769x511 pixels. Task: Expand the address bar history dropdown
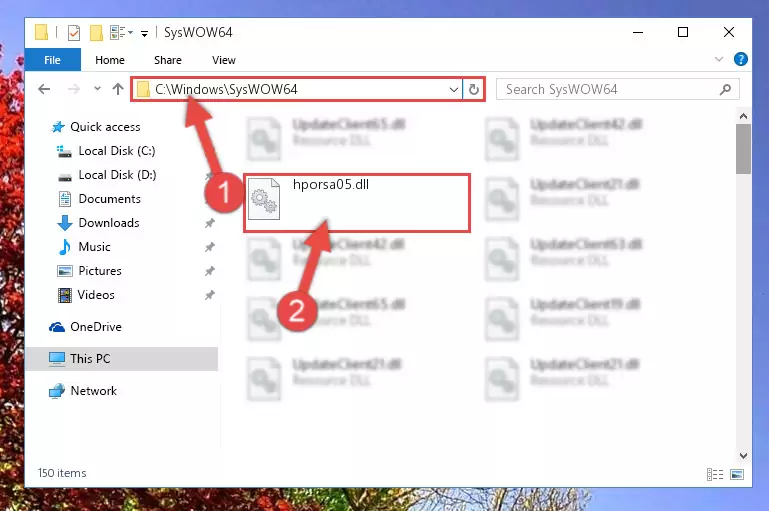pos(454,90)
